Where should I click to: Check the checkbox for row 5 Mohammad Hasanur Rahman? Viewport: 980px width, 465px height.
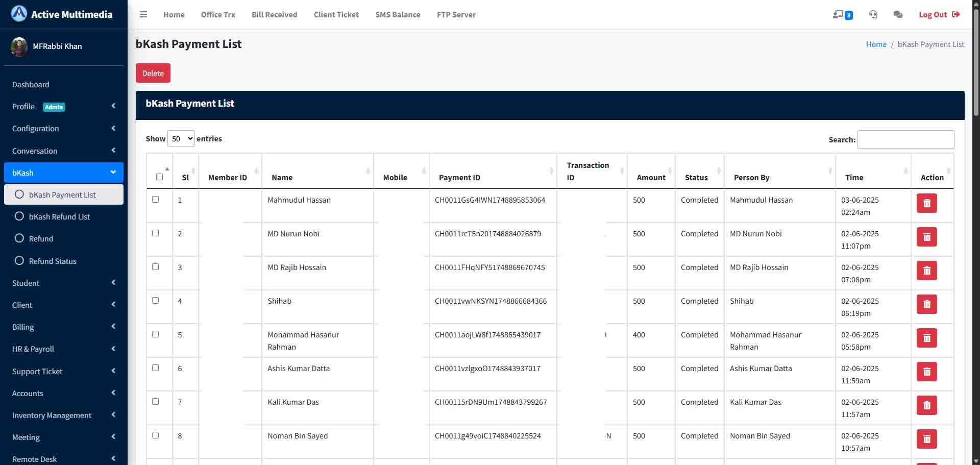click(156, 334)
